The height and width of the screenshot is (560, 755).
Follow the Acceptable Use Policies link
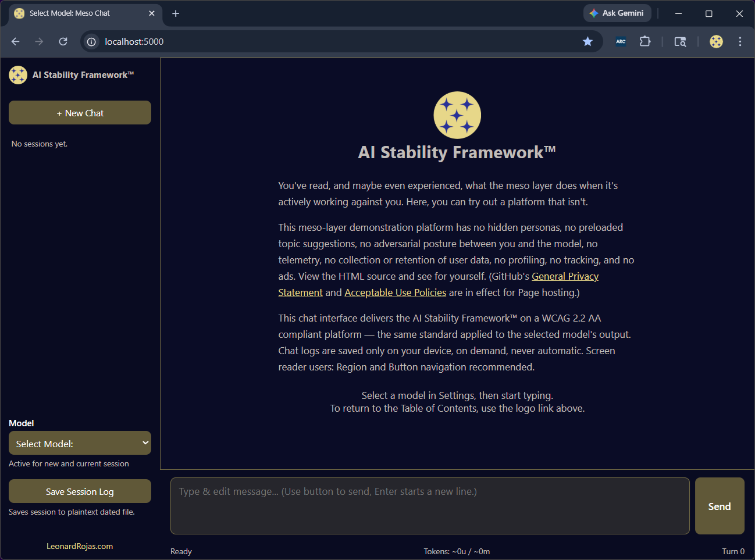395,293
